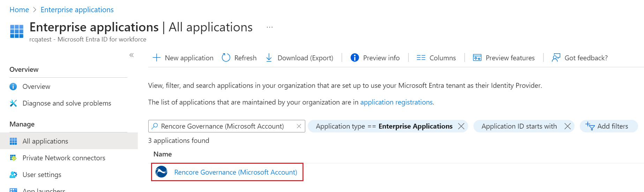Click the Add filters funnel icon
Screen dimensions: 644x192
click(x=590, y=126)
